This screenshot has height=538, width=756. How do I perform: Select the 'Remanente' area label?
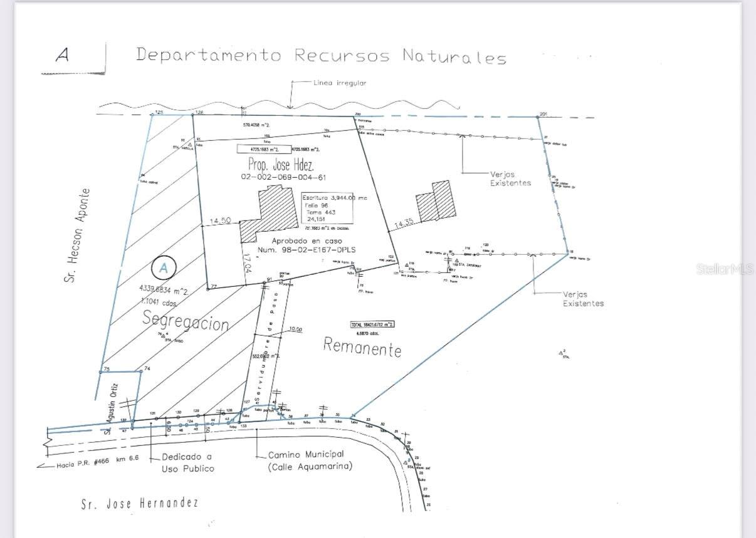click(362, 348)
